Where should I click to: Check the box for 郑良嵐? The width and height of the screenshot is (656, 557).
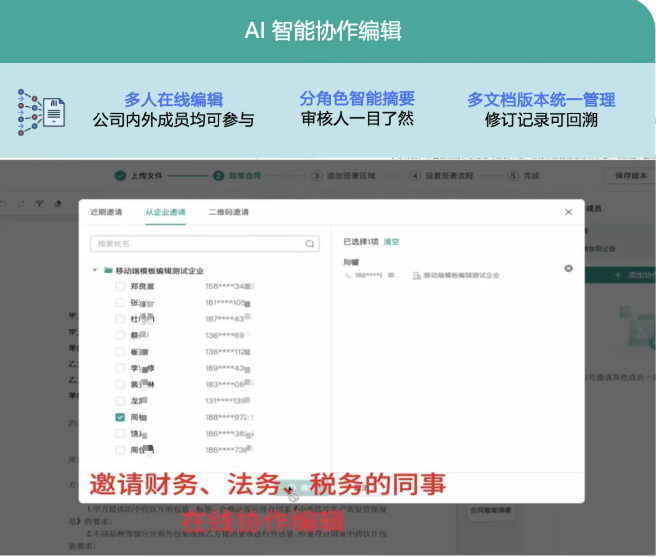[x=120, y=286]
